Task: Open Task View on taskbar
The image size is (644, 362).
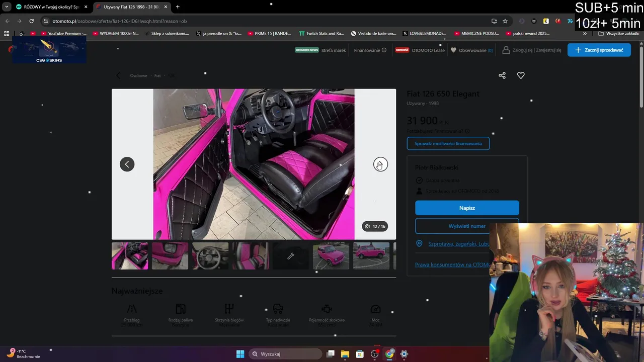Action: [331, 354]
